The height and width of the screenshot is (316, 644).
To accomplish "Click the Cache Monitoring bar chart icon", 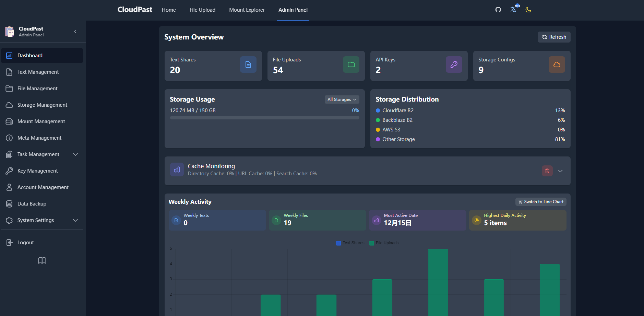I will (x=177, y=169).
